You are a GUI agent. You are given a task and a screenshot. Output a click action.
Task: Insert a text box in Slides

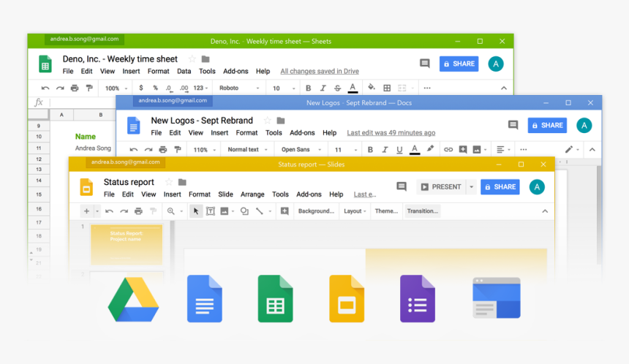pos(210,211)
